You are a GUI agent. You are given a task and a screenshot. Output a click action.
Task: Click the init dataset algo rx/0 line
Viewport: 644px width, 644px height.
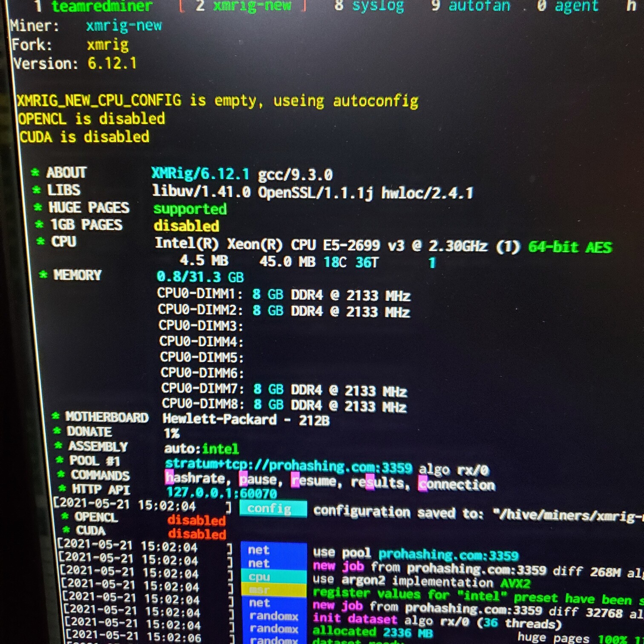pyautogui.click(x=437, y=621)
